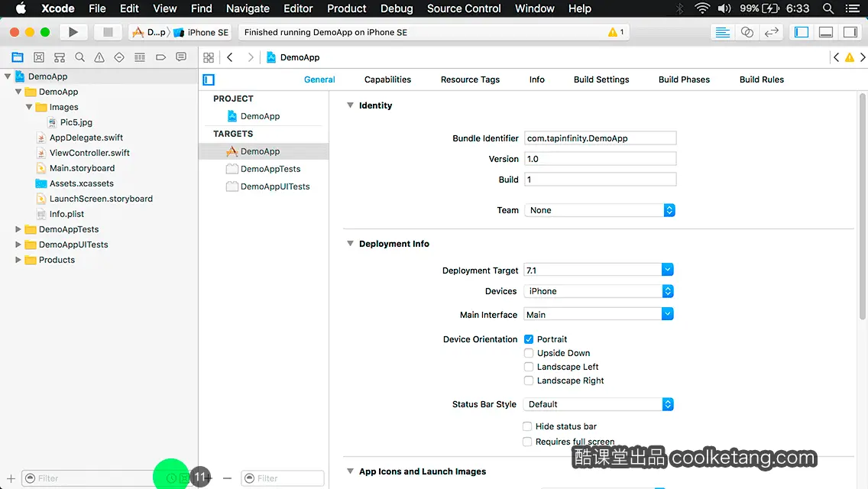The image size is (868, 489).
Task: Remove target with minus button
Action: click(x=227, y=478)
